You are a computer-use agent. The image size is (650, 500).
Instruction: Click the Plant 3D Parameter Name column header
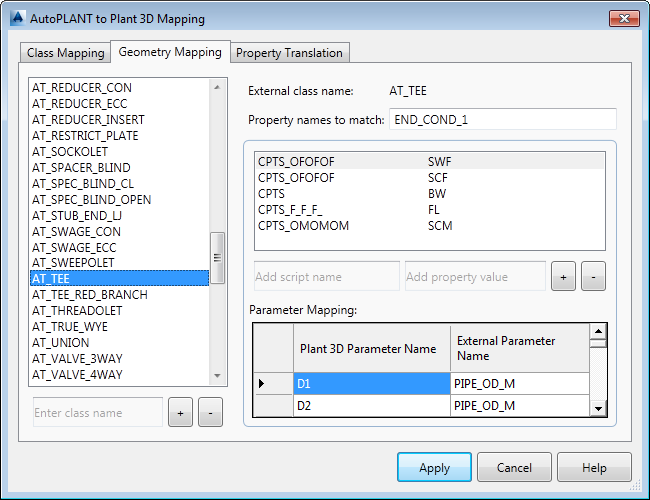click(372, 348)
